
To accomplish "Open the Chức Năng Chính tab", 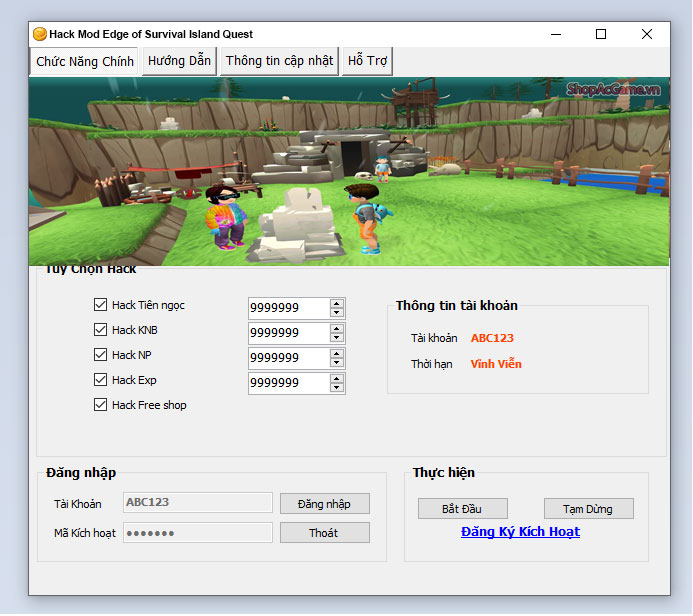I will pyautogui.click(x=84, y=61).
